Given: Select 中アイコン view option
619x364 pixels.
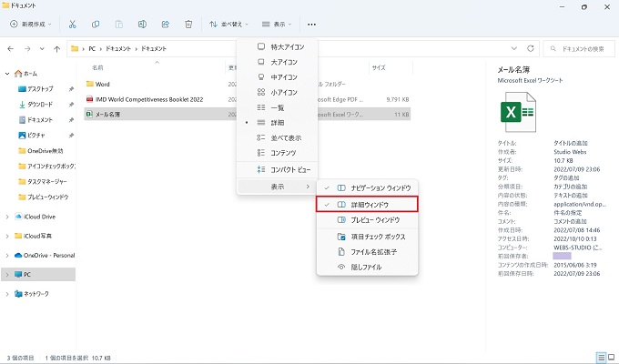Looking at the screenshot, I should pyautogui.click(x=277, y=77).
